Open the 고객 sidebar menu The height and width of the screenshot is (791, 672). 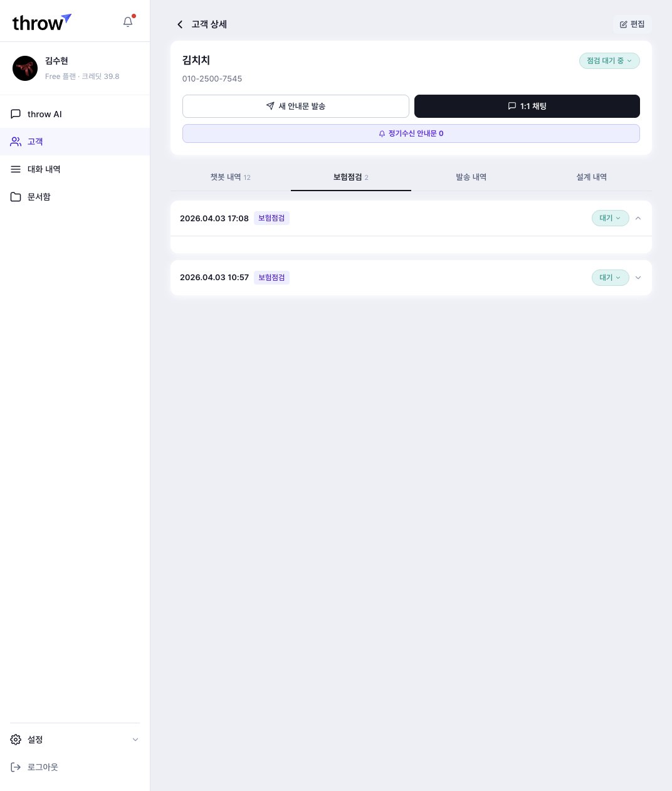(x=35, y=142)
